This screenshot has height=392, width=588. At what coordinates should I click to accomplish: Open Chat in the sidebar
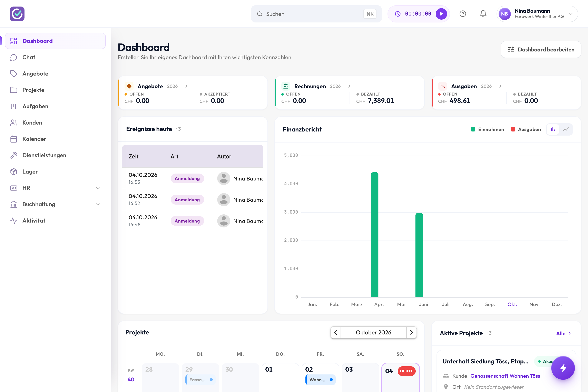55,57
